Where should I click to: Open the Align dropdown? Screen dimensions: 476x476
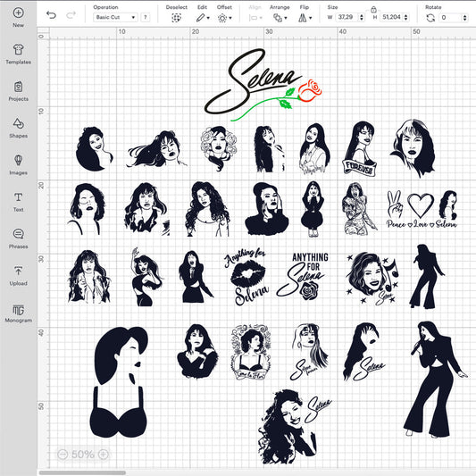tap(255, 18)
